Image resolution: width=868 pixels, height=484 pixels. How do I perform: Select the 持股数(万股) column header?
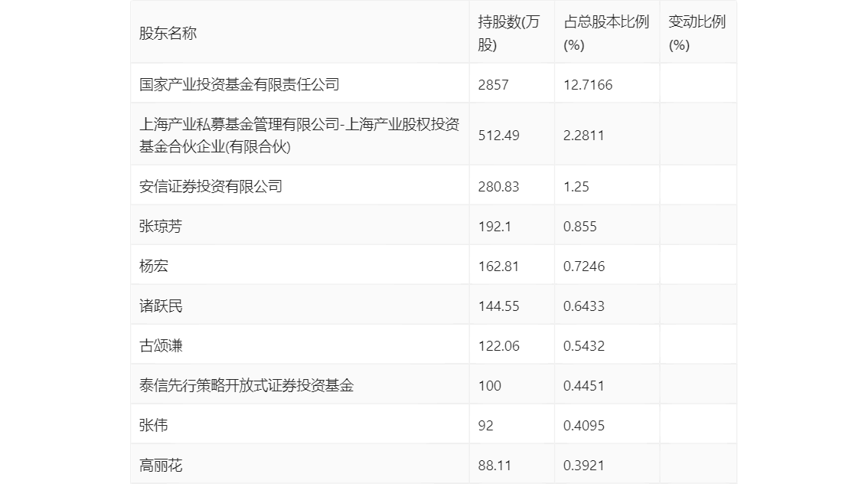(508, 33)
